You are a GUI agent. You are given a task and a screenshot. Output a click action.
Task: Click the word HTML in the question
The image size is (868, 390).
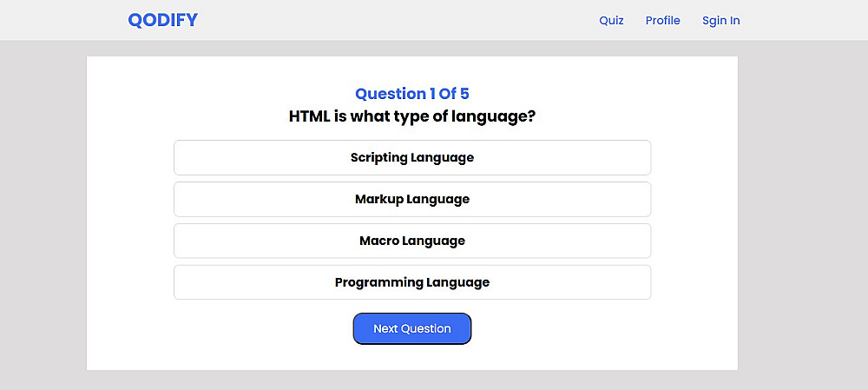[x=309, y=116]
